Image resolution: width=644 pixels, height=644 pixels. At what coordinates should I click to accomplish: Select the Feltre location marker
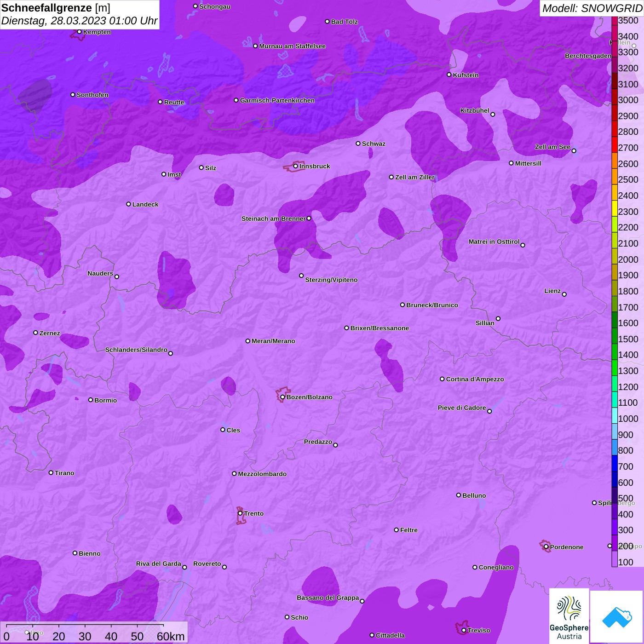(397, 530)
